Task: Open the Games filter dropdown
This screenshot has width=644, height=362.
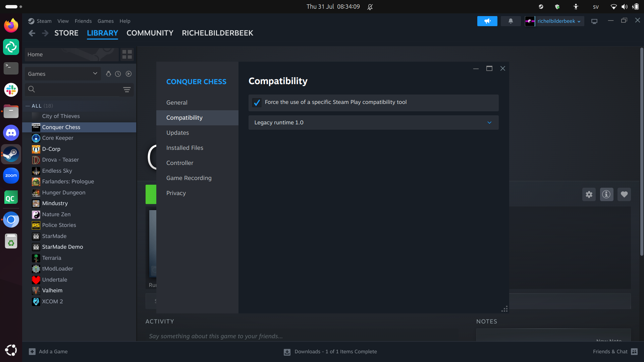Action: pyautogui.click(x=63, y=74)
